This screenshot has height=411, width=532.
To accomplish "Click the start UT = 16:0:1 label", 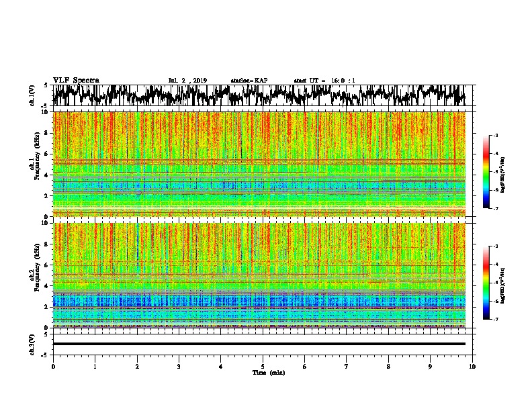I will pos(324,81).
